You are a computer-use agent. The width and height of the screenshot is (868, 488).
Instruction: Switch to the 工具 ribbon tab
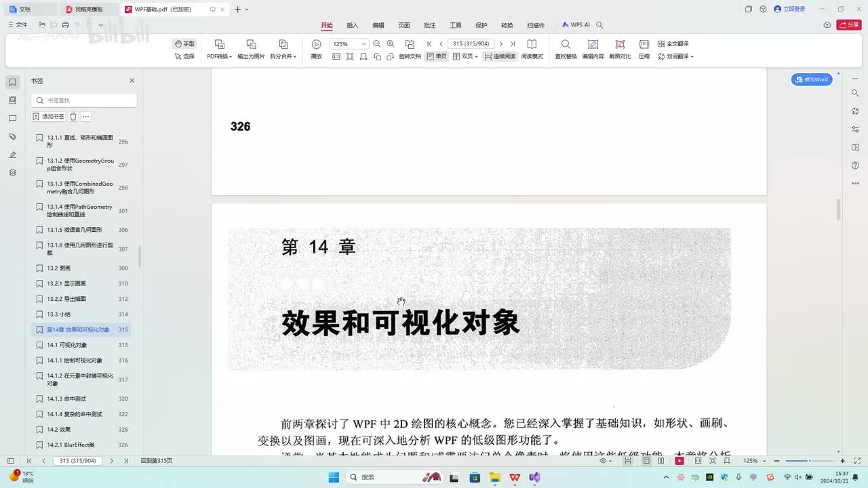click(456, 25)
